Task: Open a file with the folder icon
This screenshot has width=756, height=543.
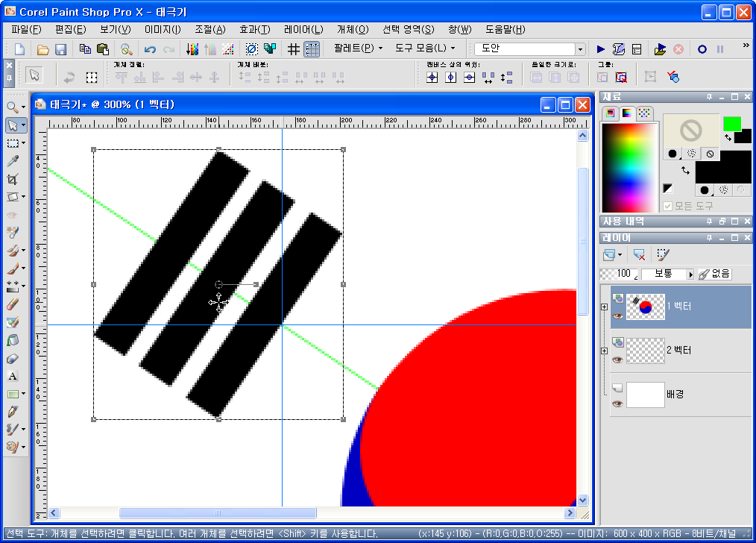Action: coord(43,49)
